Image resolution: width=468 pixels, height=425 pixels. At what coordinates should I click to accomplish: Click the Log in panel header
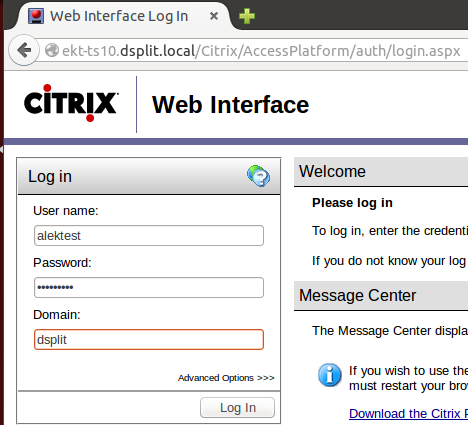[x=149, y=176]
